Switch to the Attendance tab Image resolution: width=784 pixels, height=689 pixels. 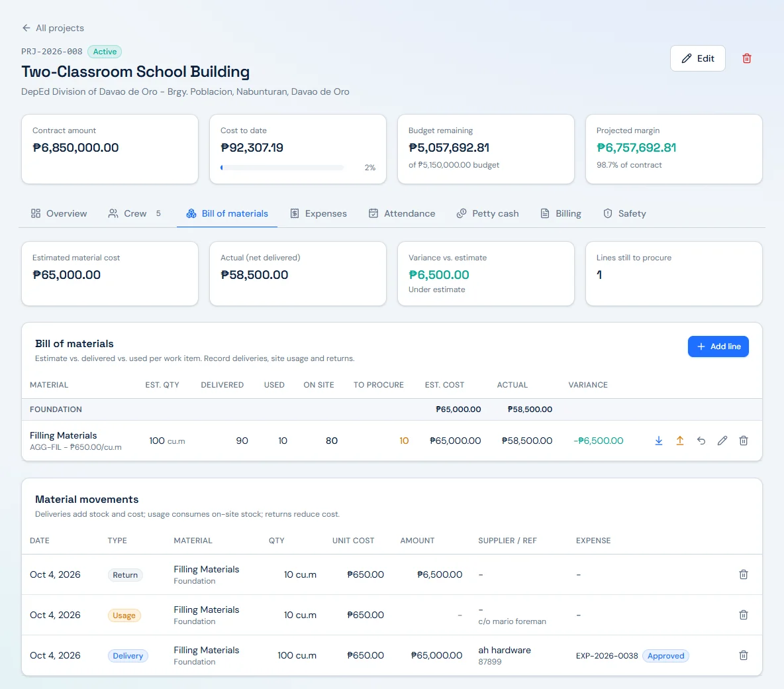402,213
